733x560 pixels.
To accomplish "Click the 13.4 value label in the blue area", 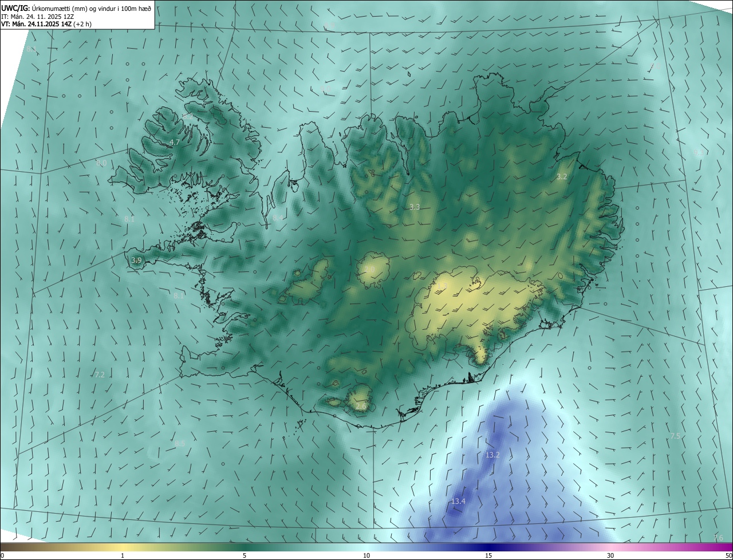I will point(458,501).
